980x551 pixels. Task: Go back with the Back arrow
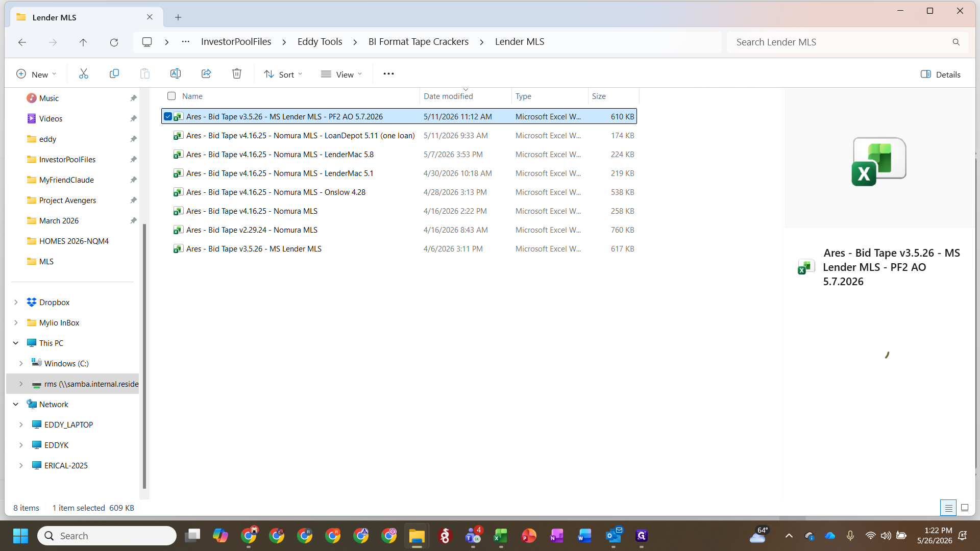pyautogui.click(x=22, y=42)
